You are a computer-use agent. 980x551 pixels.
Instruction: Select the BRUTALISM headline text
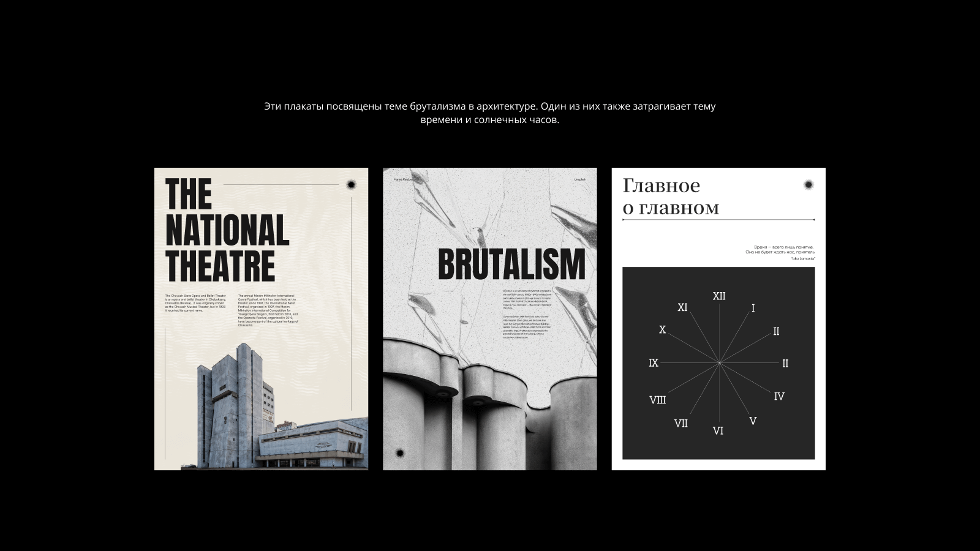click(511, 264)
